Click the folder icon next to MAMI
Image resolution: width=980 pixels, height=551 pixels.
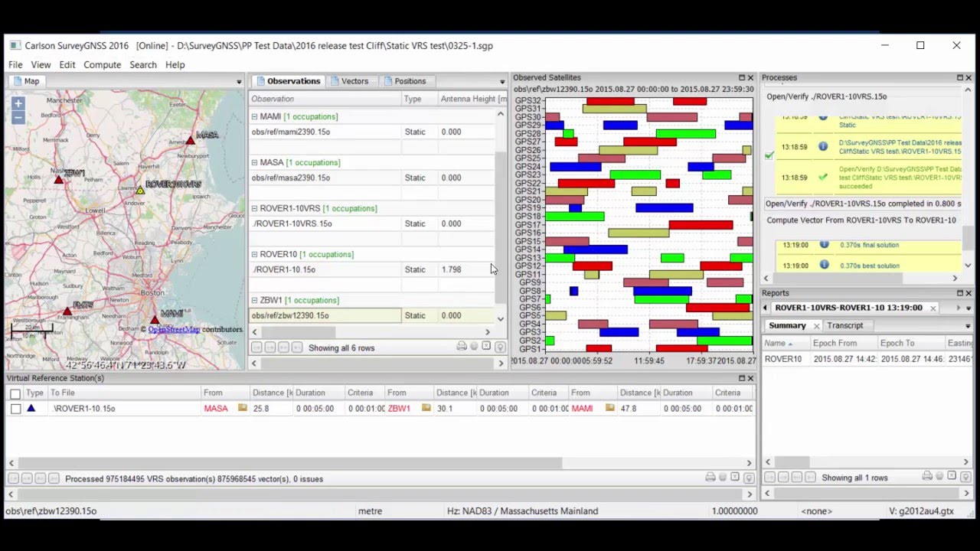pos(610,408)
